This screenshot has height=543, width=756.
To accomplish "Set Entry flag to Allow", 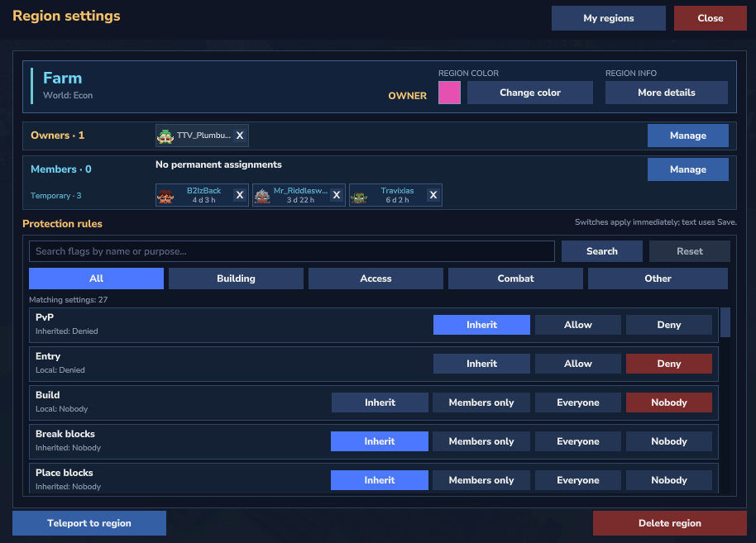I will pos(578,364).
